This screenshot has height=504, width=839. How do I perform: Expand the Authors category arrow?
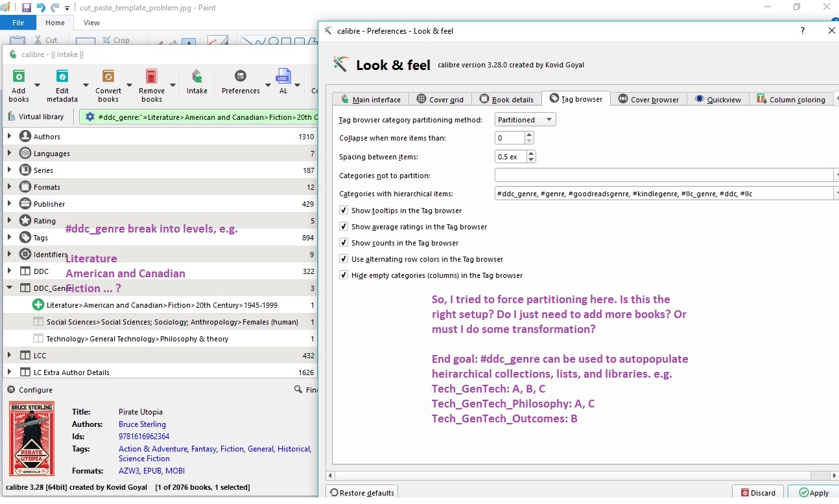point(10,137)
